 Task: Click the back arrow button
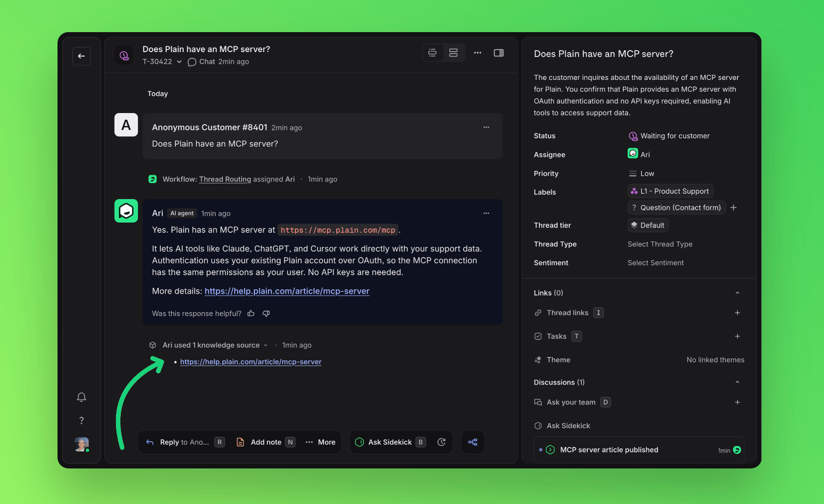(x=81, y=56)
